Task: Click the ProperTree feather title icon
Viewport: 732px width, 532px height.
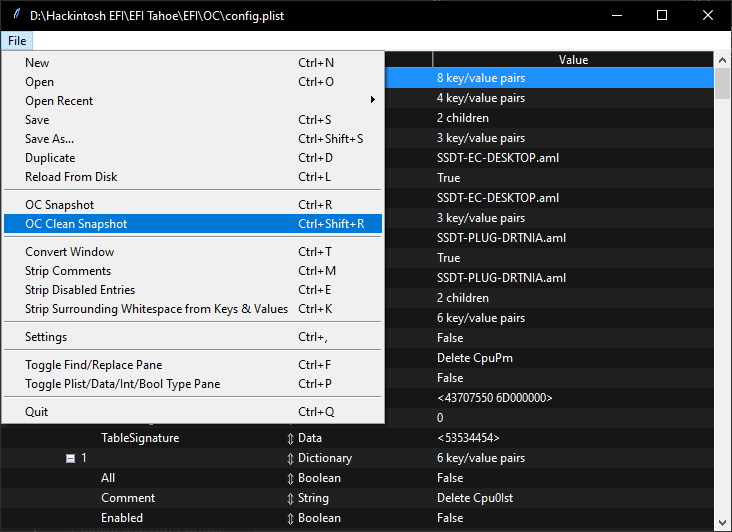Action: point(17,14)
